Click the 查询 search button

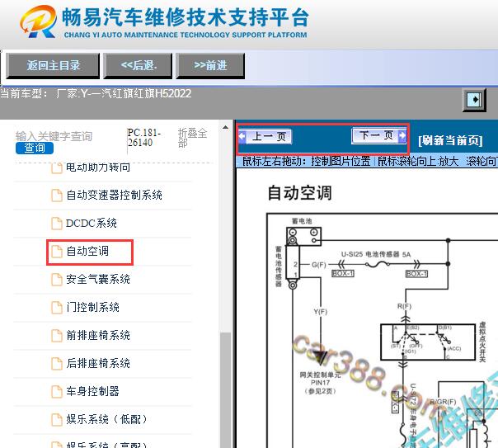click(x=35, y=148)
